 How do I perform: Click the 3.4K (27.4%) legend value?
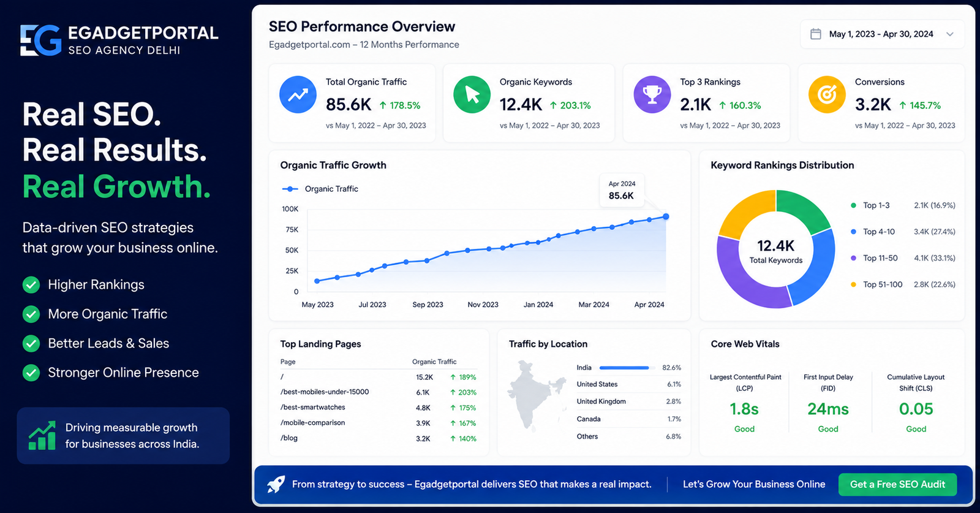pyautogui.click(x=935, y=232)
